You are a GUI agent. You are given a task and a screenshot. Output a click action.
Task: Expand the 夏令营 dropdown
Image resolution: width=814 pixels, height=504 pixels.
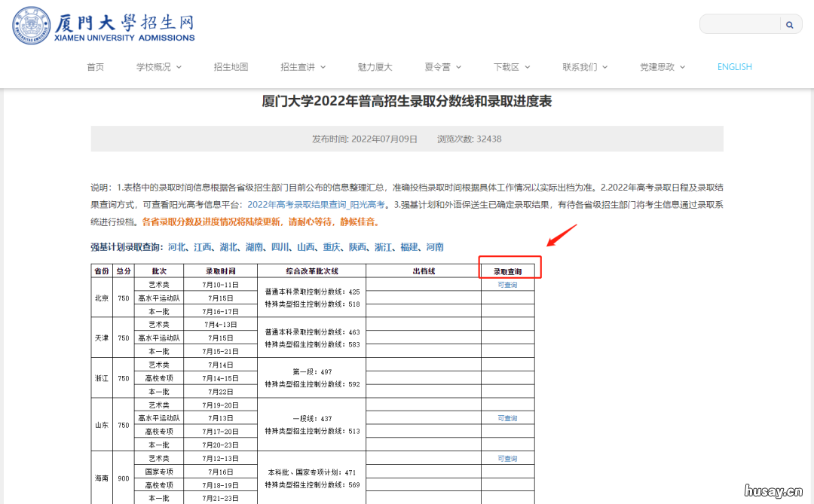(442, 66)
